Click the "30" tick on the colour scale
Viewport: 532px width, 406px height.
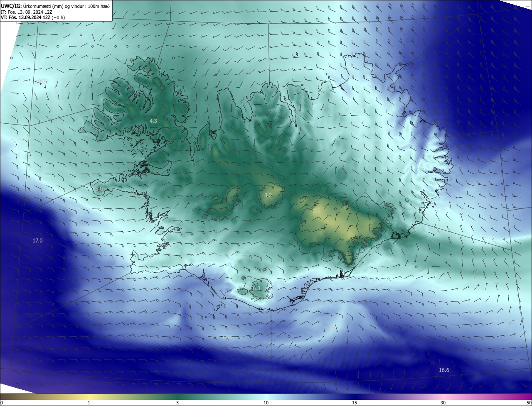[443, 403]
